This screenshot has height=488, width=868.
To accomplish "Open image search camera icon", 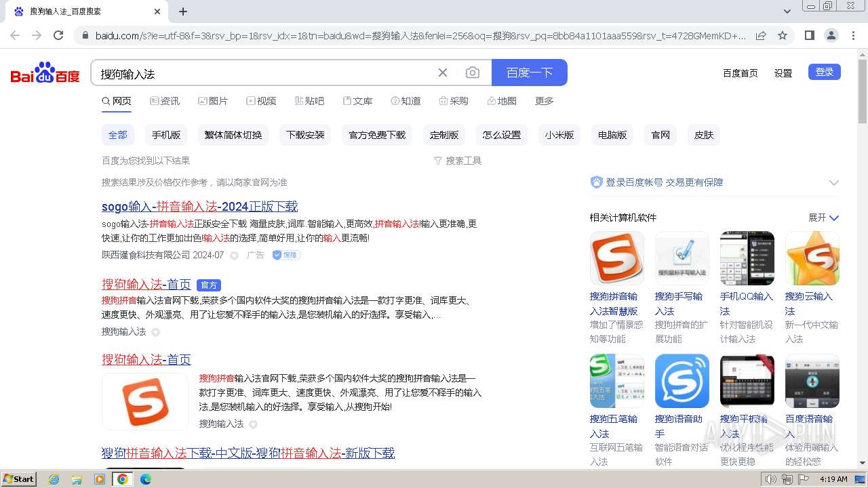I will [473, 73].
